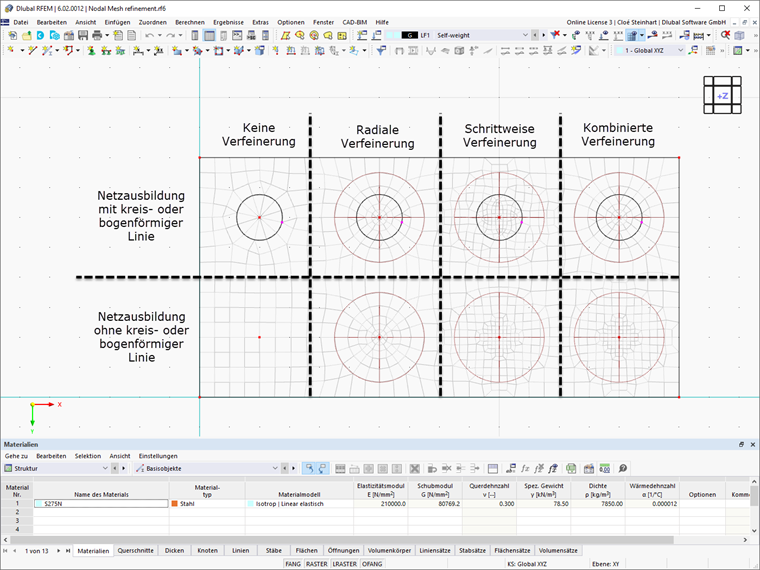Open Einstellungen in the Materialien panel

click(x=158, y=456)
